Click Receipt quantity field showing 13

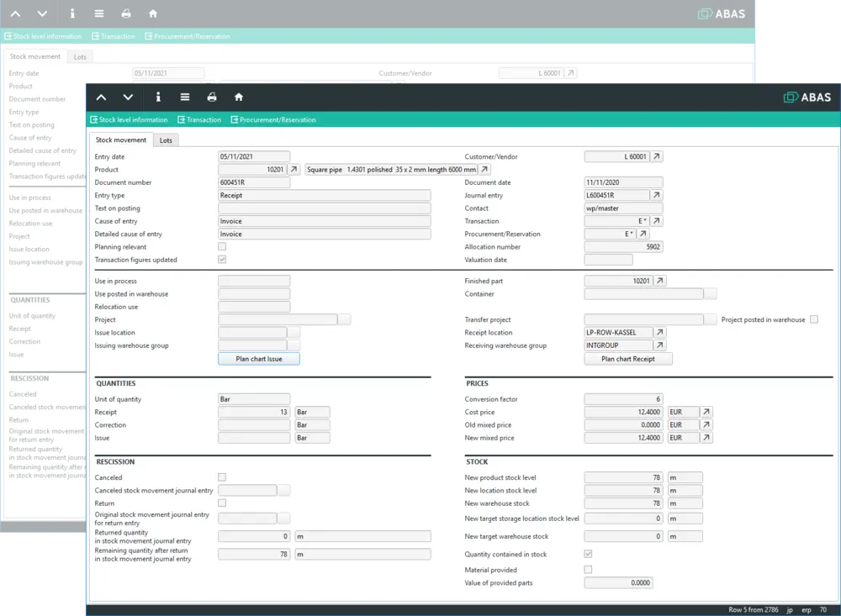click(x=254, y=412)
